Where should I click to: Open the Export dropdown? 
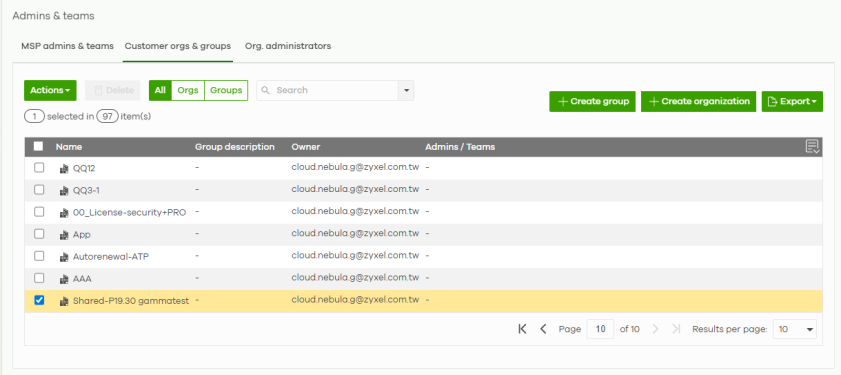792,101
